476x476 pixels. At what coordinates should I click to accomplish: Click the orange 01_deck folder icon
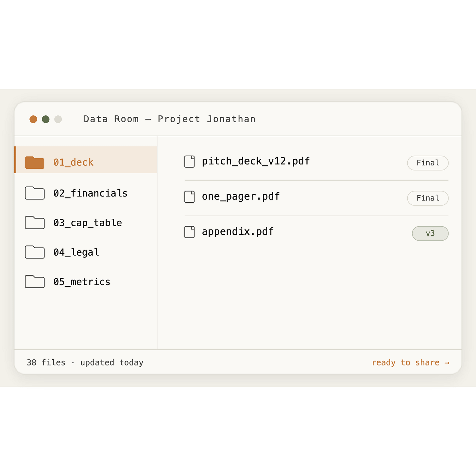click(35, 162)
